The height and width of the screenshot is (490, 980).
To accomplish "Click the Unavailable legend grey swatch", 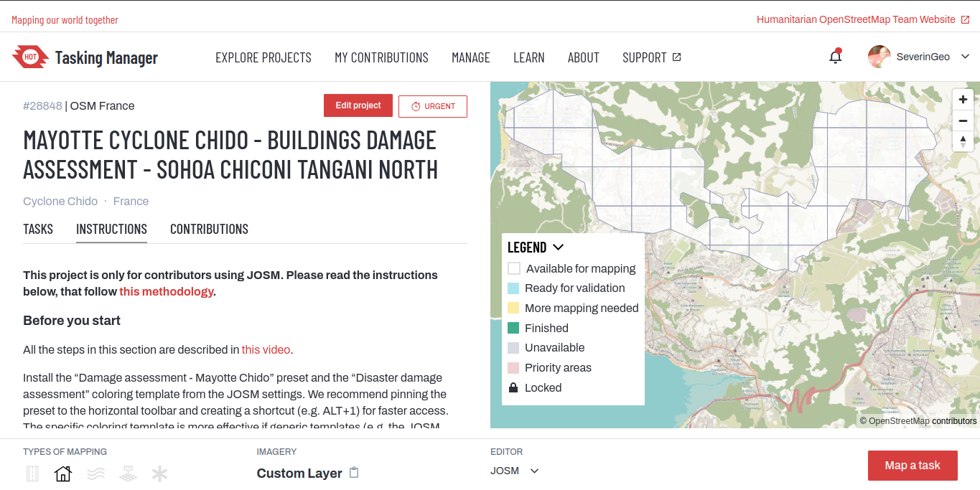I will click(513, 348).
